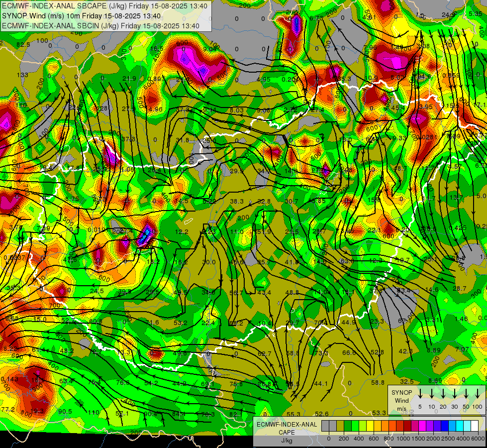
Task: Click the map value 90.5
Action: pos(65,411)
